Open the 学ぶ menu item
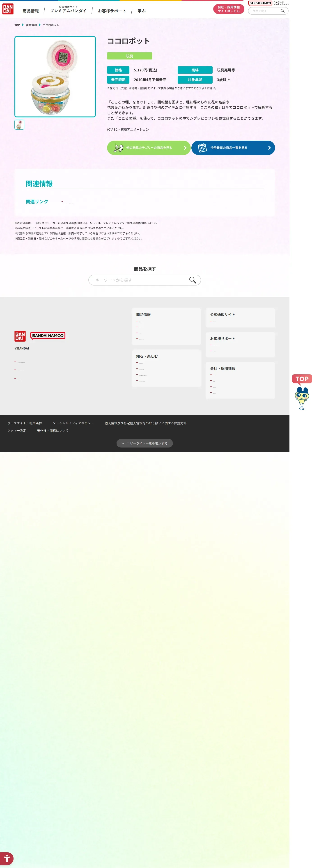 tap(142, 11)
